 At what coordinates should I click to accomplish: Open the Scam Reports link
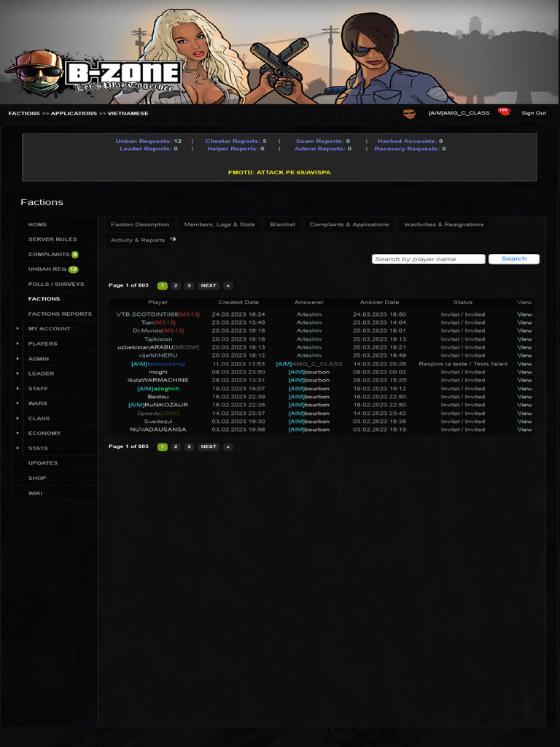point(323,141)
